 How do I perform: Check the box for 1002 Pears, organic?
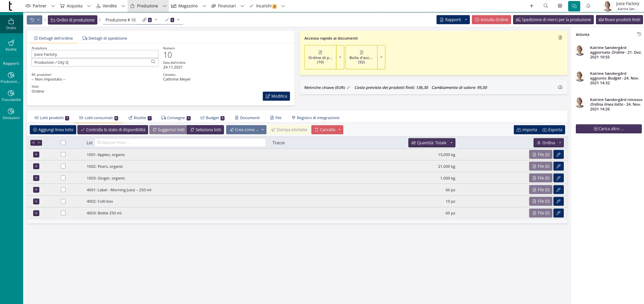(63, 166)
